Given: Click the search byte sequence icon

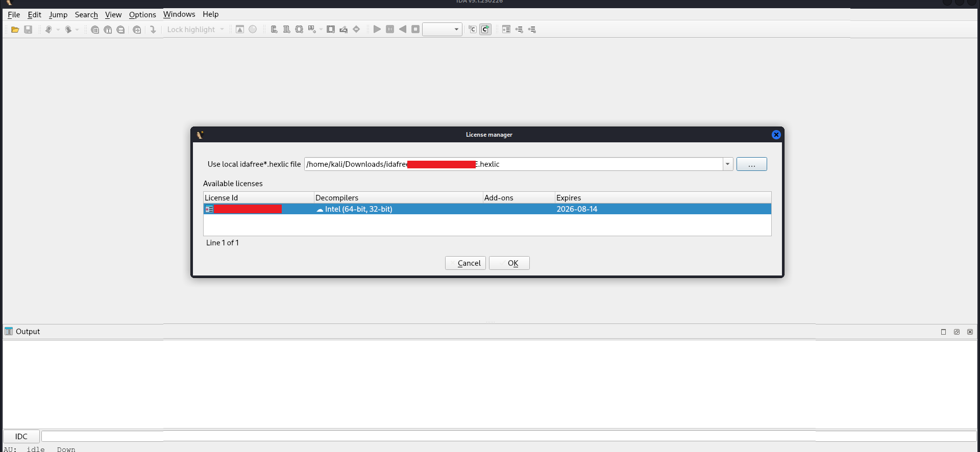Looking at the screenshot, I should pyautogui.click(x=120, y=30).
